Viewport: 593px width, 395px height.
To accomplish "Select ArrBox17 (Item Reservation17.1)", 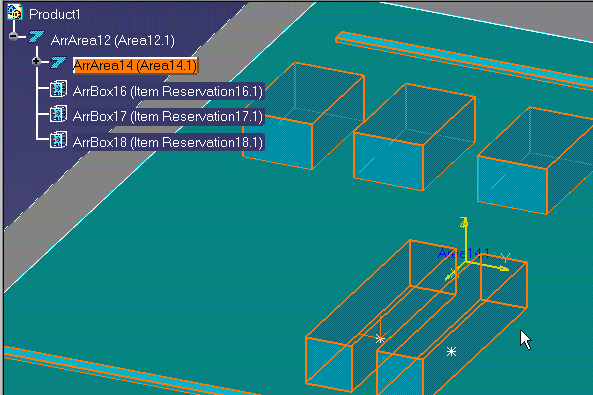I will coord(168,117).
